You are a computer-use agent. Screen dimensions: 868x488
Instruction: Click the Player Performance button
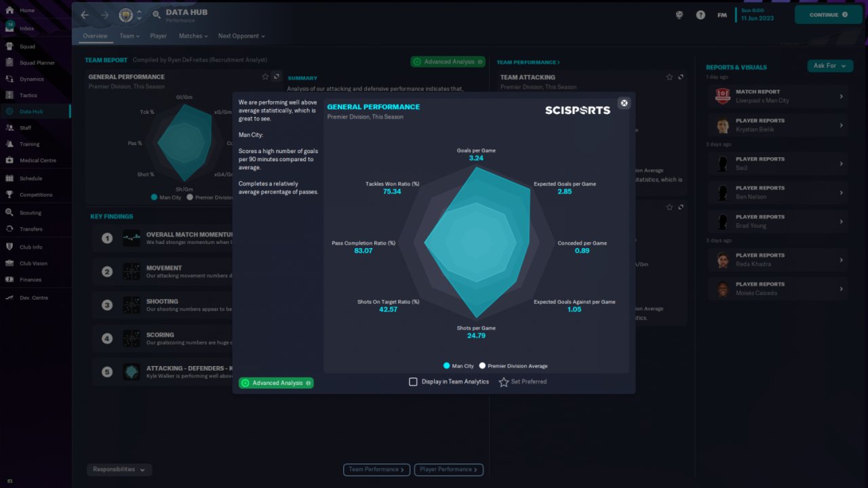448,469
